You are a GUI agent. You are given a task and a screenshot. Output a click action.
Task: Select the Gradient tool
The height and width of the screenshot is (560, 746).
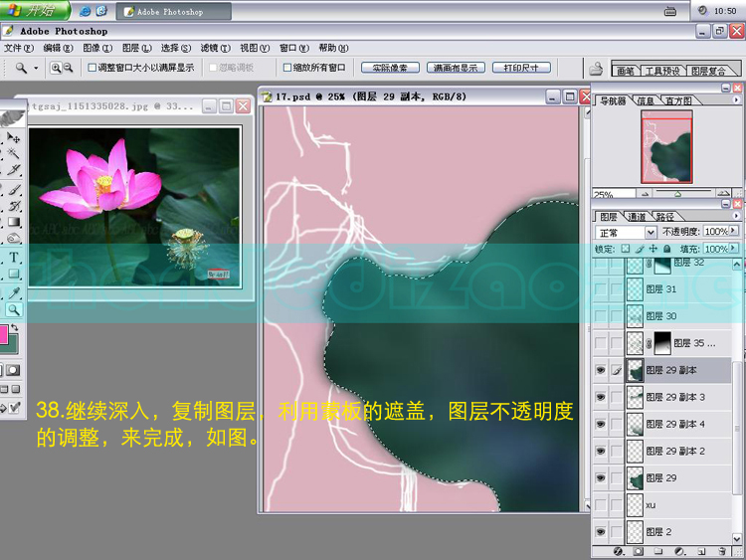[13, 222]
